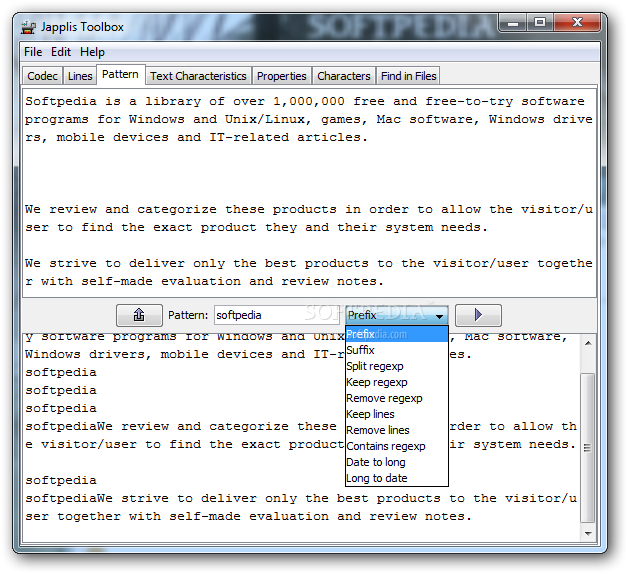The width and height of the screenshot is (628, 574).
Task: Switch to the Lines tab
Action: click(x=80, y=76)
